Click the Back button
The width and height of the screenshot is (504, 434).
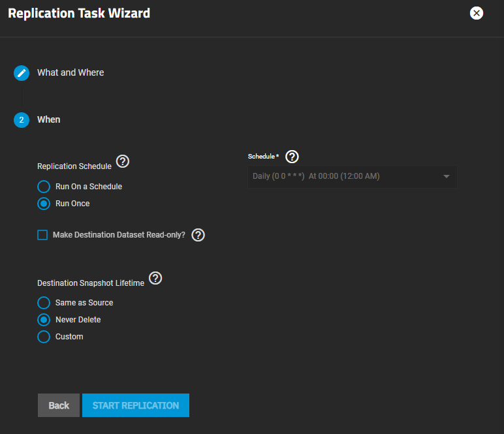click(x=59, y=405)
